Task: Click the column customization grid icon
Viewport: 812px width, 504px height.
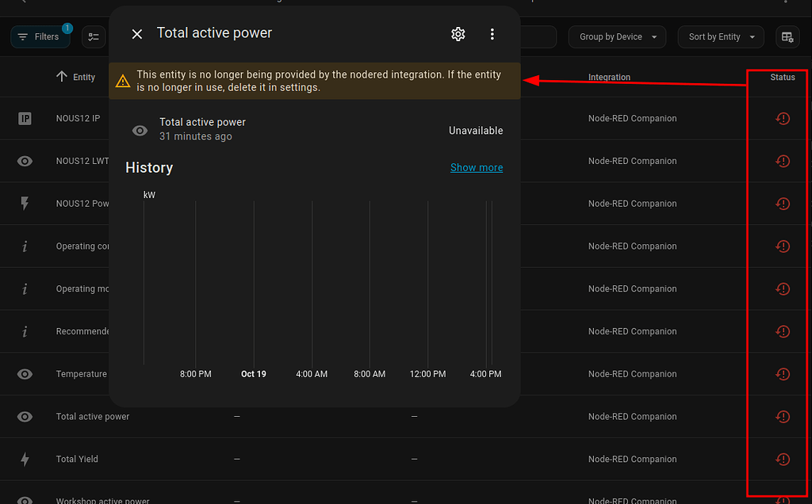Action: [787, 36]
